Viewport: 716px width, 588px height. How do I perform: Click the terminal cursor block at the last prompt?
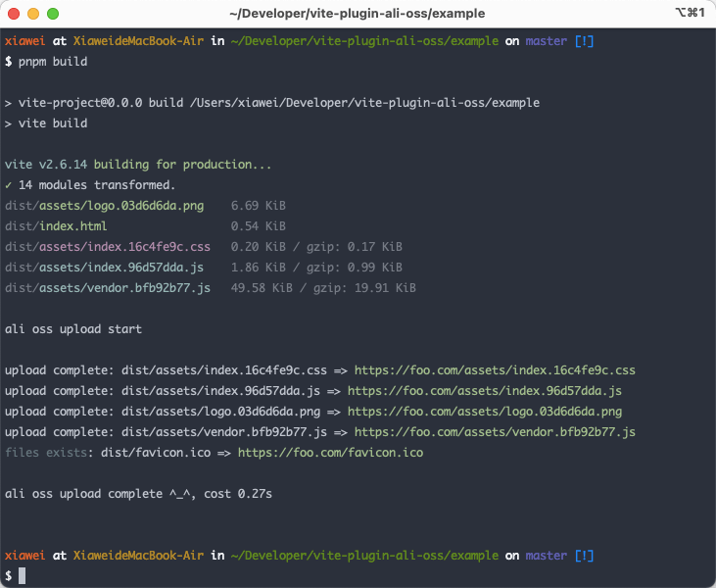(22, 575)
